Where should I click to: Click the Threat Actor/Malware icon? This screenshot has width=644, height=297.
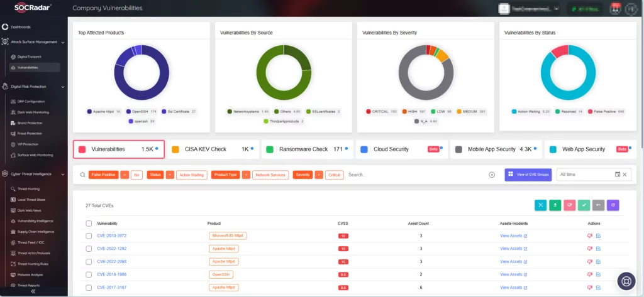click(14, 253)
